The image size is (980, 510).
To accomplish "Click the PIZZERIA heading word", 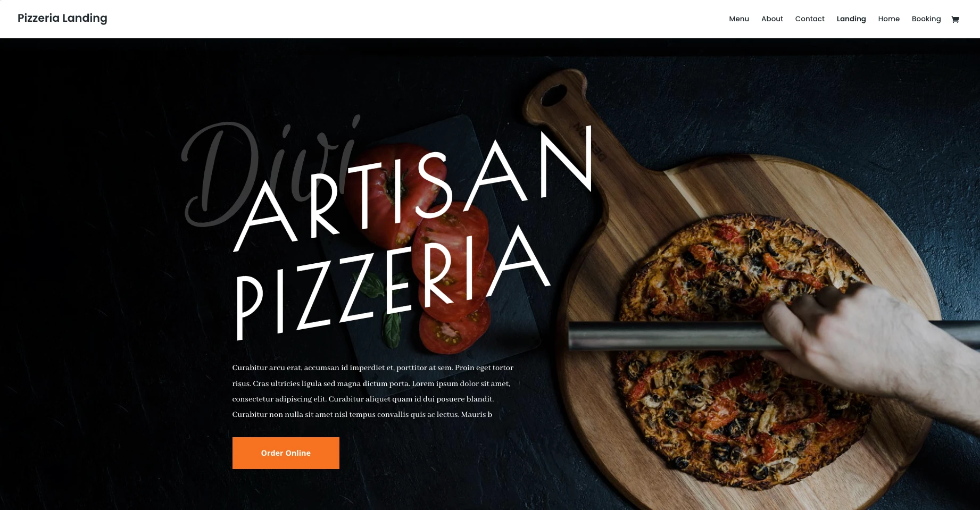I will click(x=393, y=282).
